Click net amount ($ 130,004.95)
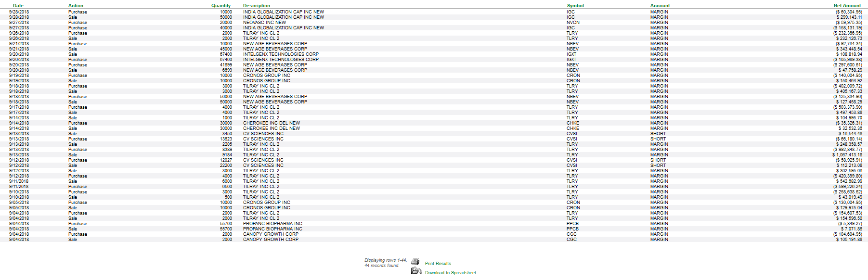868x280 pixels. (848, 203)
